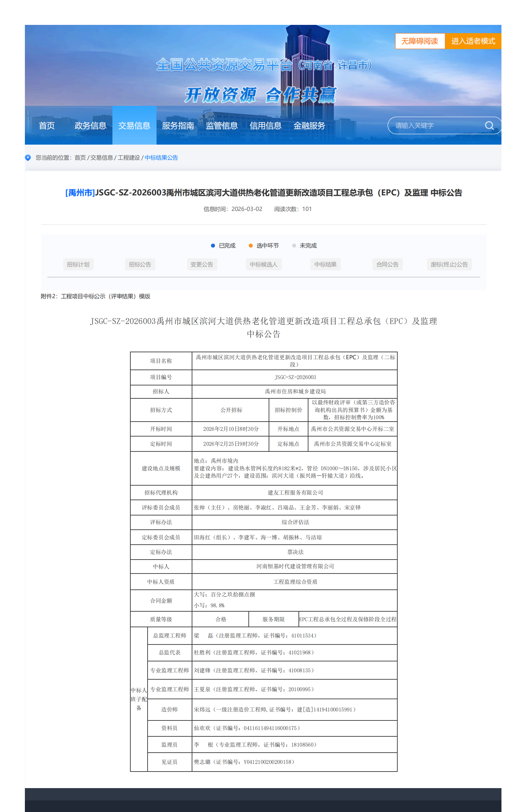Open the 金融服务 menu item
Image resolution: width=526 pixels, height=812 pixels.
(309, 126)
